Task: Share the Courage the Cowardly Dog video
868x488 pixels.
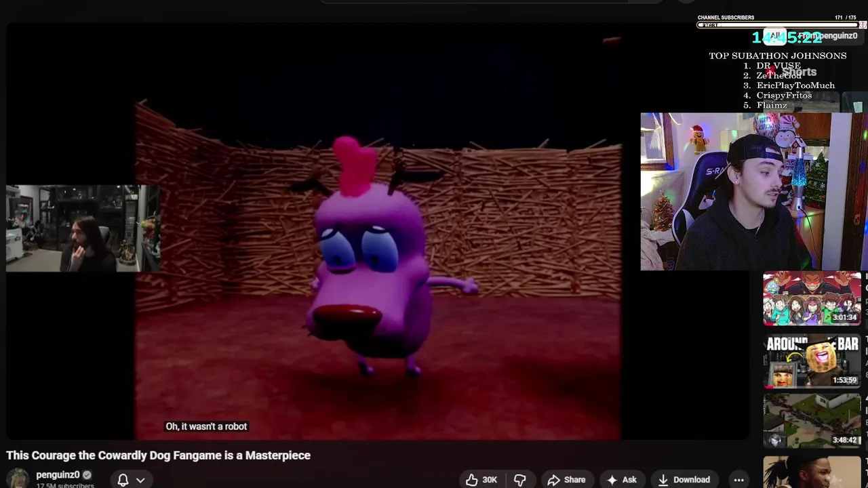Action: click(566, 480)
